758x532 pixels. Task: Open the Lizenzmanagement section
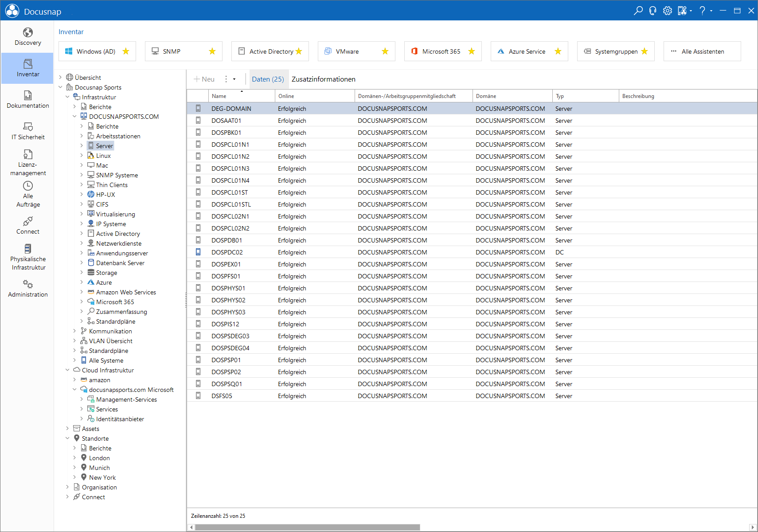pos(27,163)
